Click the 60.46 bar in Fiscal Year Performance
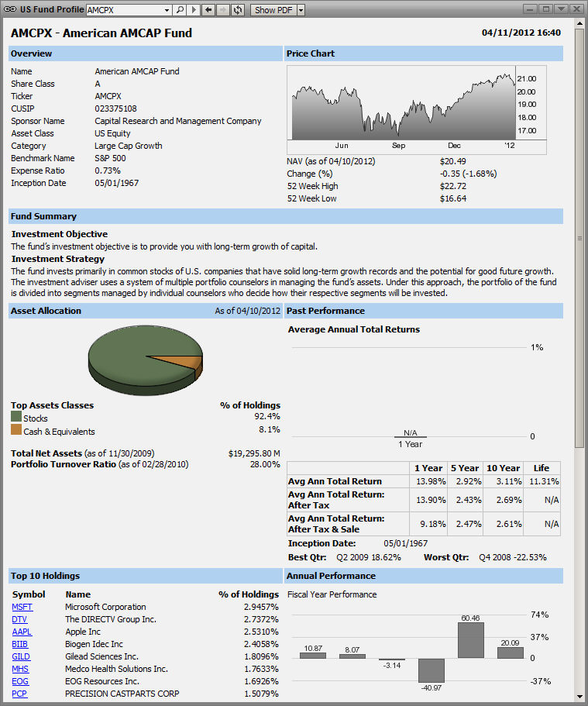This screenshot has height=706, width=588. 470,640
